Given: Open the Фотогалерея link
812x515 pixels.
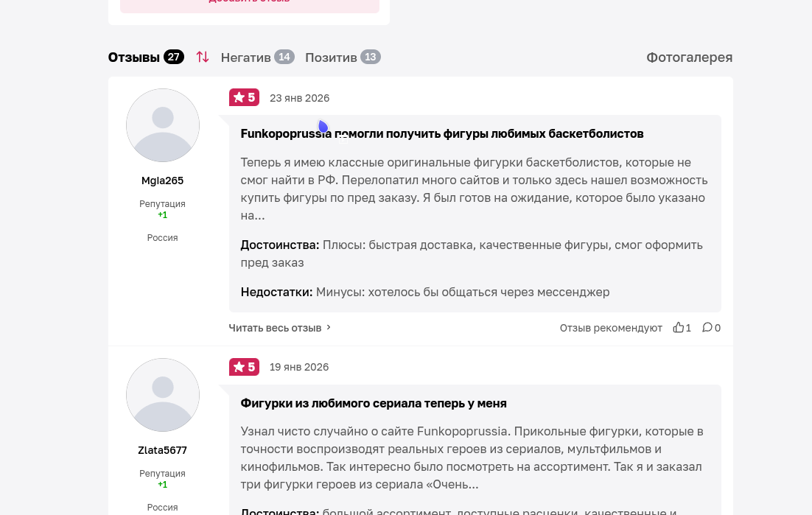Looking at the screenshot, I should [689, 57].
